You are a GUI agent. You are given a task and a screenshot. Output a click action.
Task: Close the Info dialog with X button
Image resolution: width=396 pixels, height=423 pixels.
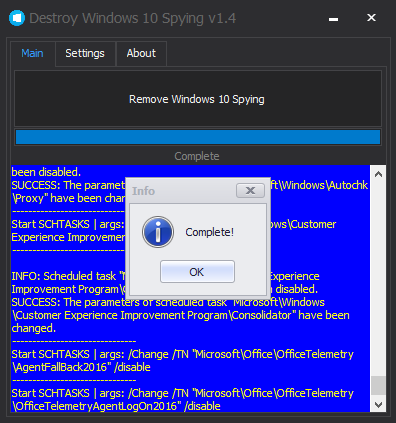tap(250, 190)
